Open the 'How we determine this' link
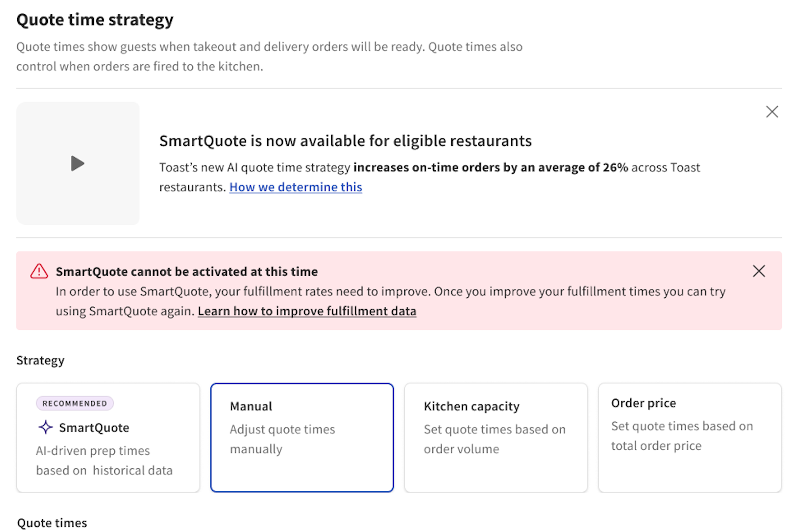This screenshot has height=532, width=799. pos(295,187)
